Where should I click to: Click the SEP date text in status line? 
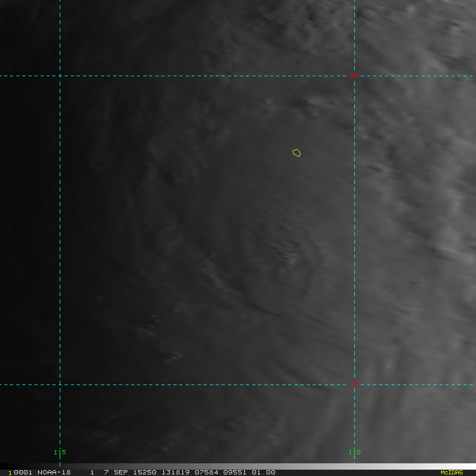[x=121, y=472]
